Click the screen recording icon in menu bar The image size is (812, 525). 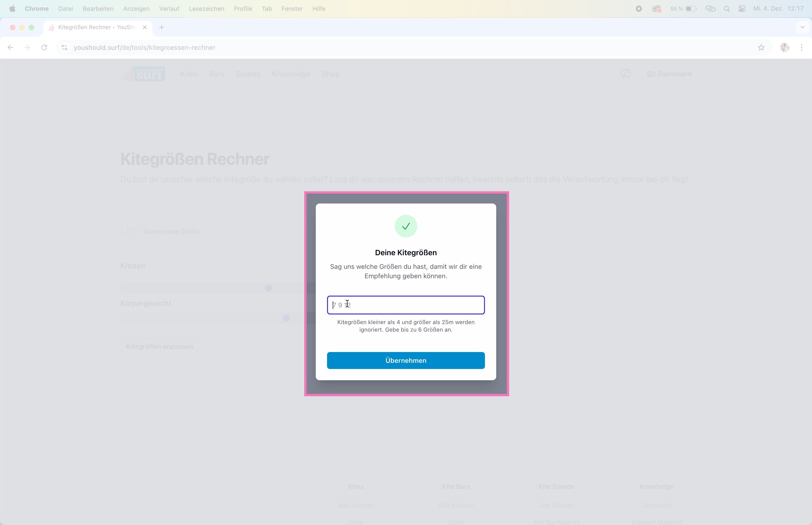[x=639, y=8]
